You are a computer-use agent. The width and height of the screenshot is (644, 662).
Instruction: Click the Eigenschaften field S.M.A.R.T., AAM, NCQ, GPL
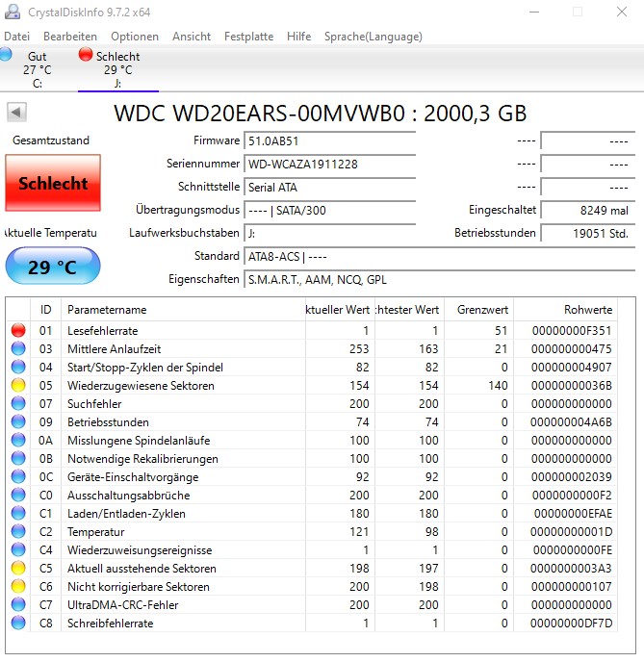[x=440, y=279]
